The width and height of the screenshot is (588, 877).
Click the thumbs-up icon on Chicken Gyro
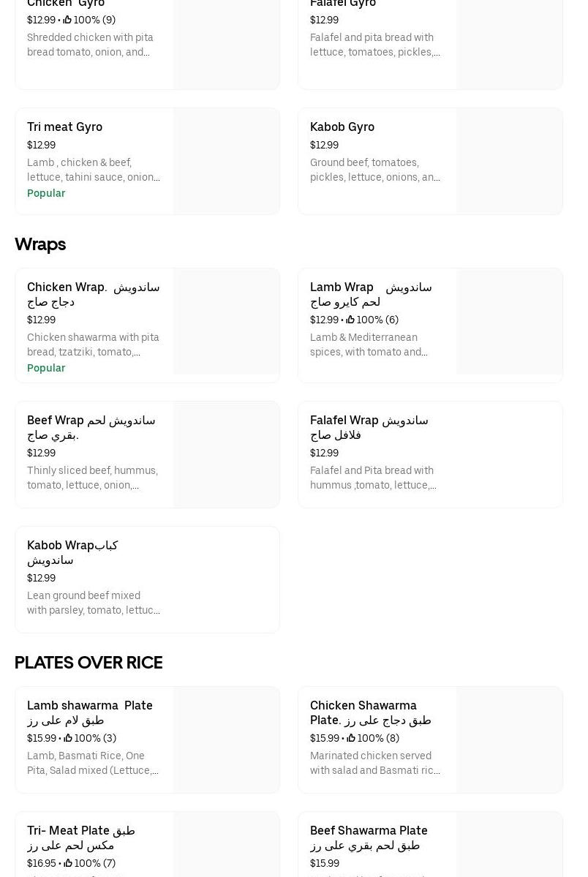click(x=67, y=20)
